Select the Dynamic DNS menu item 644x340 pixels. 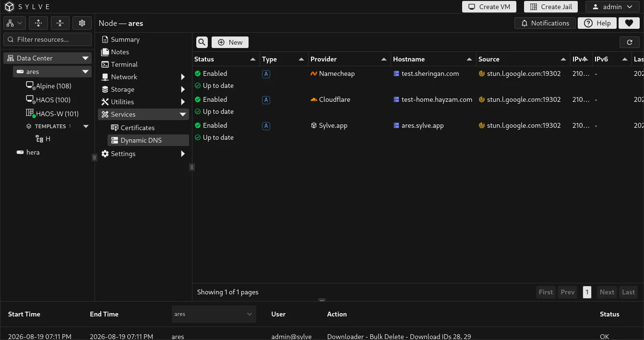click(148, 140)
